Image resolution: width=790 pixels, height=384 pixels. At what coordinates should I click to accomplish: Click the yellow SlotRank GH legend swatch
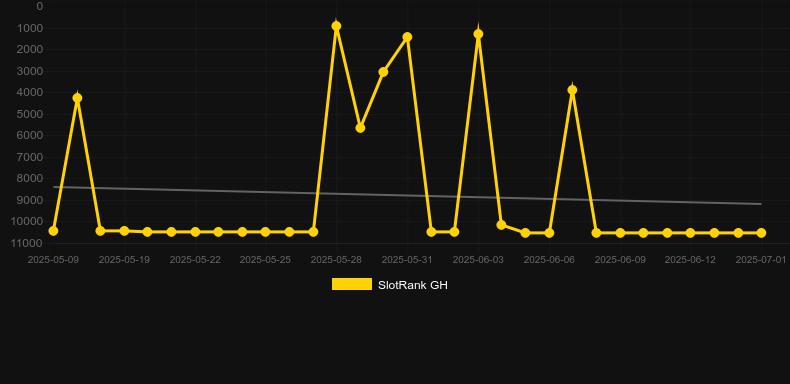click(352, 284)
